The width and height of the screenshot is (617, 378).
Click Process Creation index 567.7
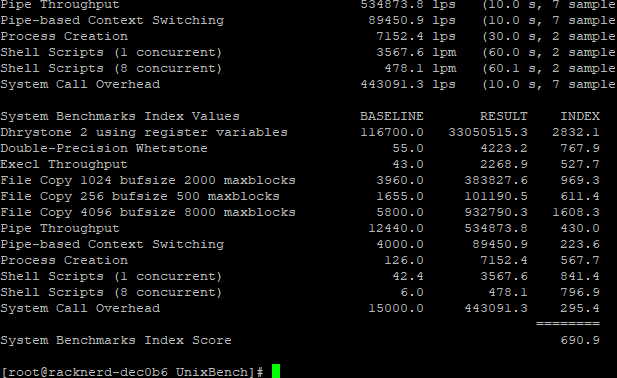580,260
